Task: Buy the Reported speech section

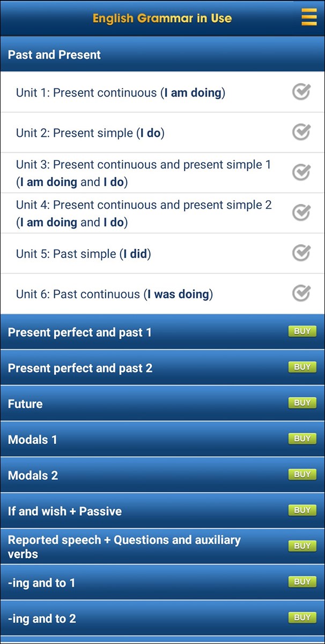Action: point(302,546)
